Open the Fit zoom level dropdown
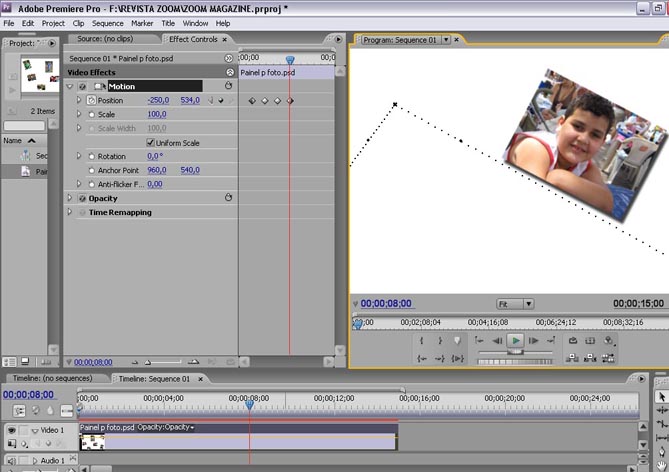Image resolution: width=669 pixels, height=472 pixels. point(515,303)
